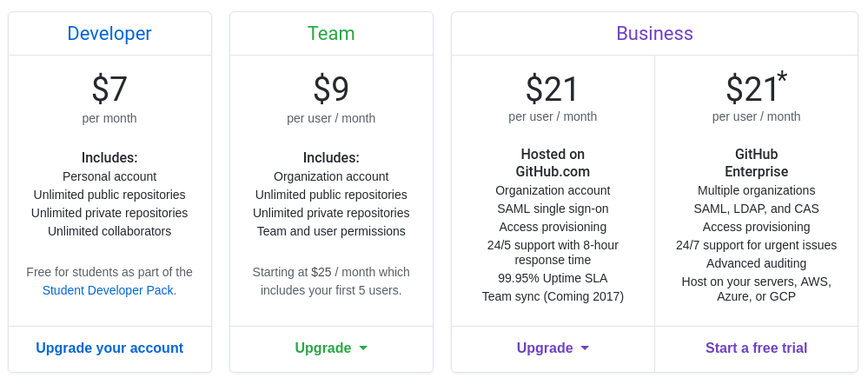This screenshot has height=391, width=868.
Task: Click the Advanced auditing feature text
Action: coord(756,263)
